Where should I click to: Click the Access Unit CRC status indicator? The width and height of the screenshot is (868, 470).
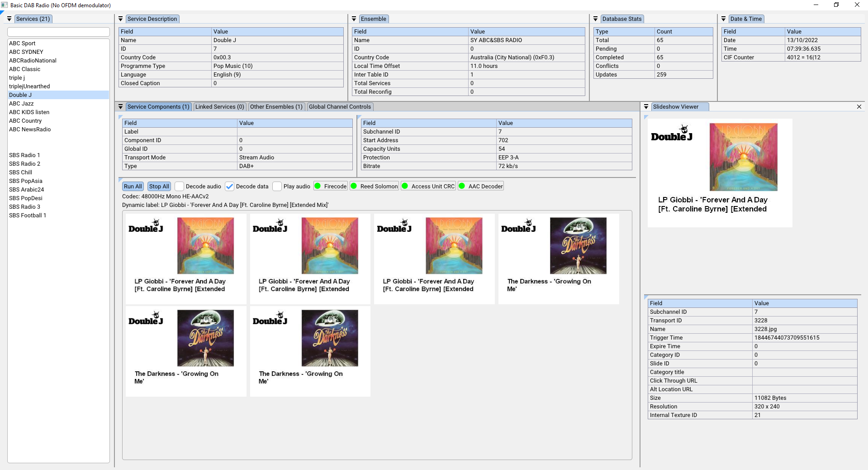tap(405, 186)
